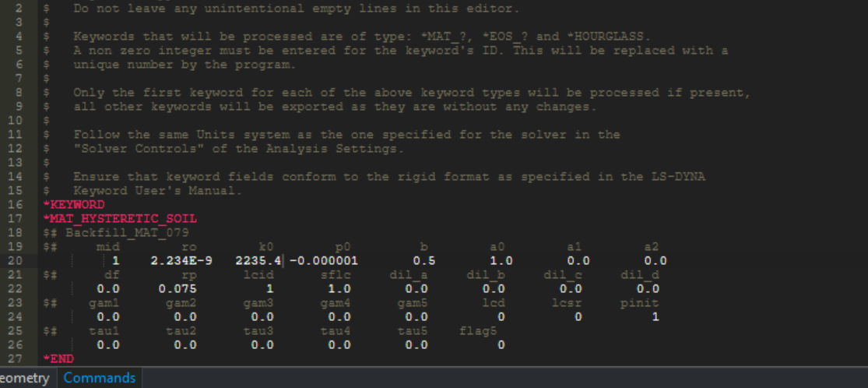Click the sflc column header

tap(336, 275)
